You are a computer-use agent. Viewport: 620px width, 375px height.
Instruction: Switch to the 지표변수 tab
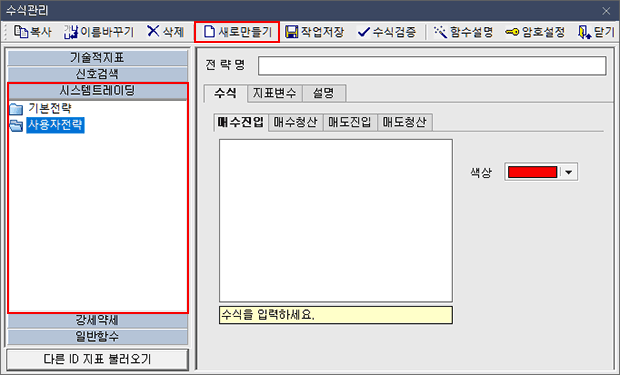[275, 93]
